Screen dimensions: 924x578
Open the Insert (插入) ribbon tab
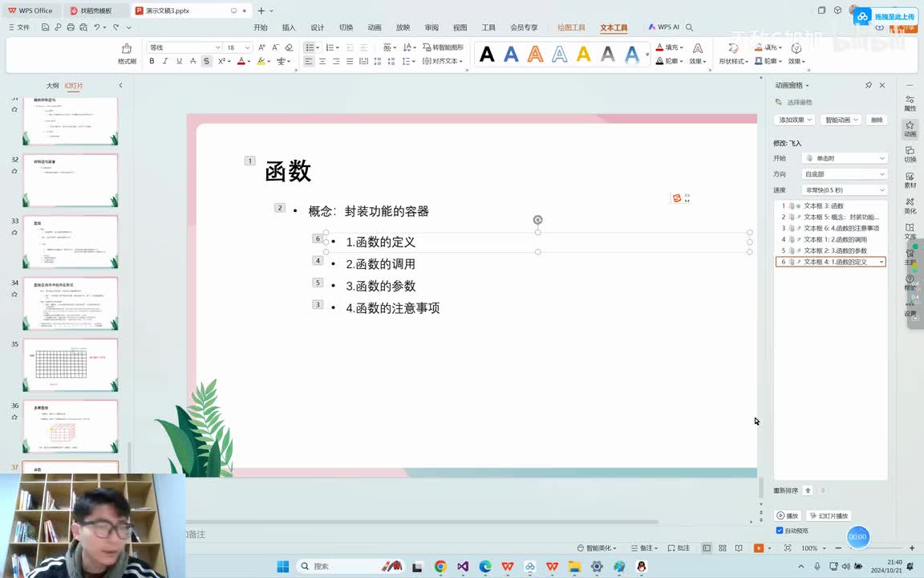pyautogui.click(x=289, y=28)
